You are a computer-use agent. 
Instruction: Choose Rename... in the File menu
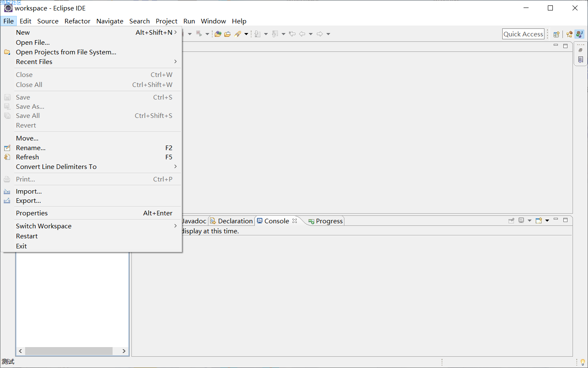pos(91,148)
